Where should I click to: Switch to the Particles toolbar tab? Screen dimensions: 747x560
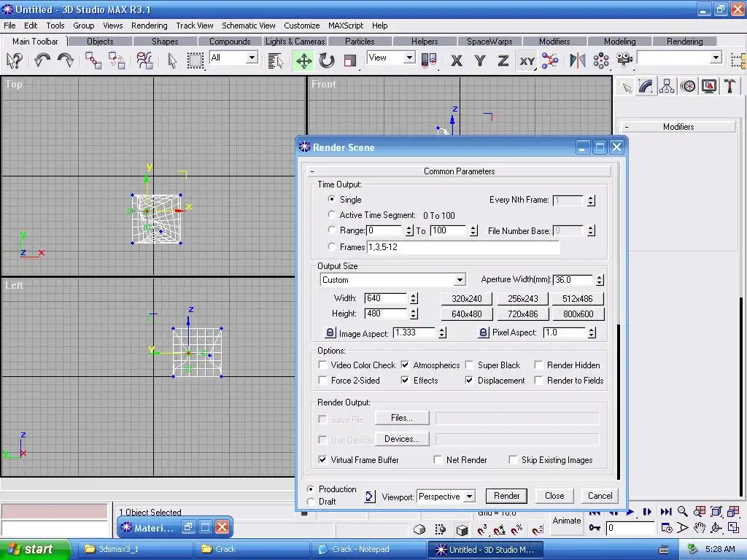pos(360,42)
